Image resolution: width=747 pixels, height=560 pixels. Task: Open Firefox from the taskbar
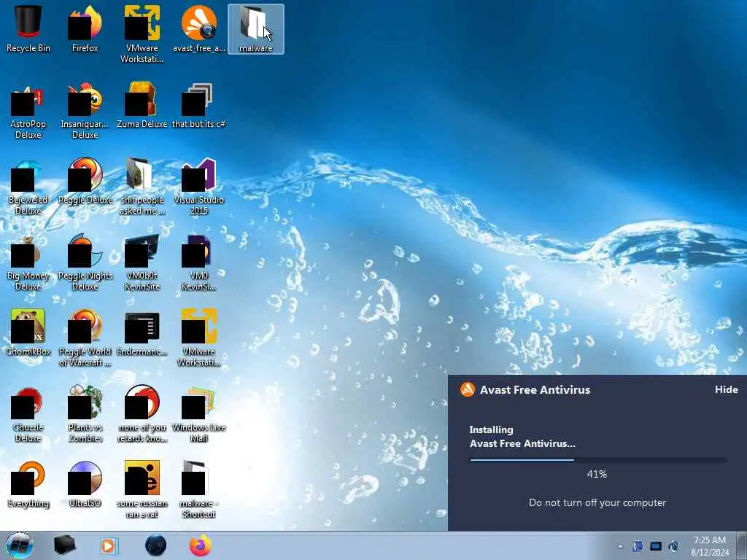click(x=201, y=545)
